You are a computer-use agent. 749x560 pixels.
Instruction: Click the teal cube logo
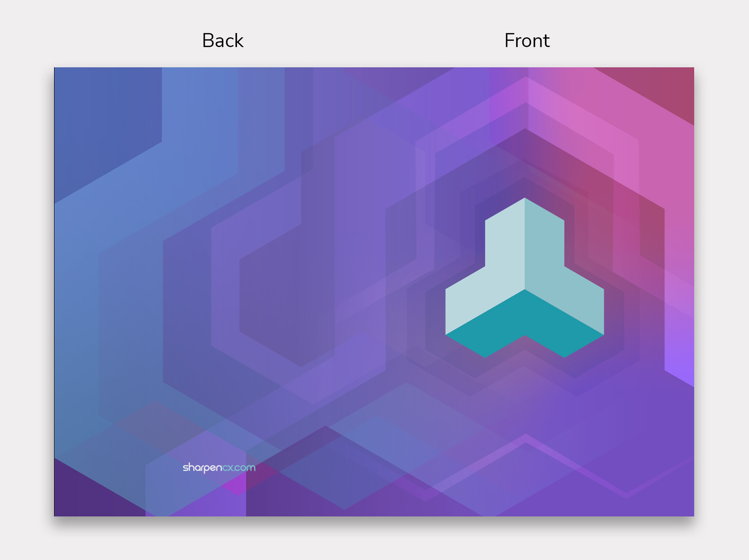pyautogui.click(x=525, y=278)
